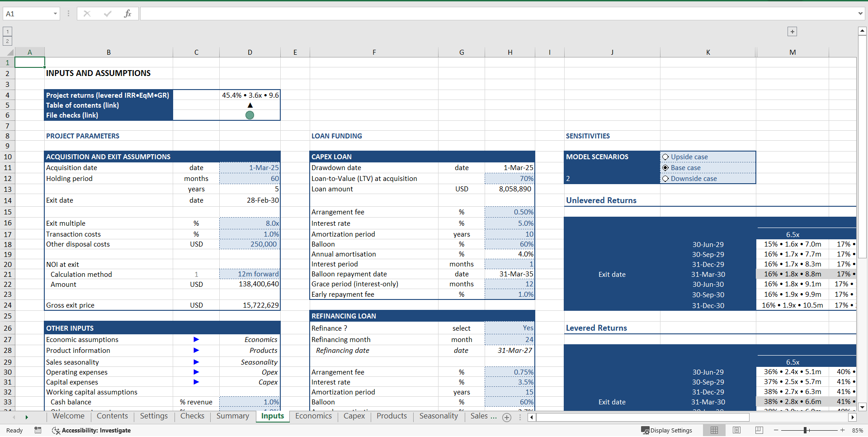
Task: Switch to Page Layout view
Action: click(x=737, y=430)
